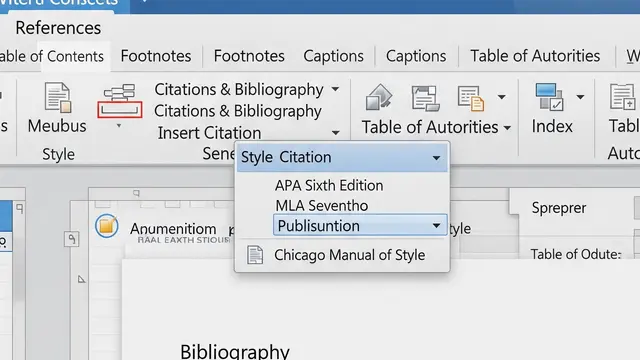Select the second Captions ribbon item
This screenshot has height=360, width=640.
(x=416, y=56)
